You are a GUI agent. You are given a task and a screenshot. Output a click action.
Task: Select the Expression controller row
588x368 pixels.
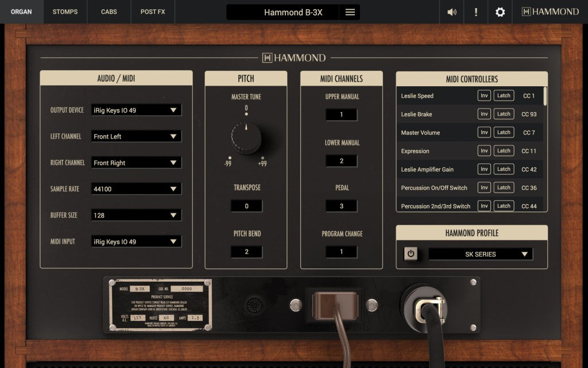point(470,151)
